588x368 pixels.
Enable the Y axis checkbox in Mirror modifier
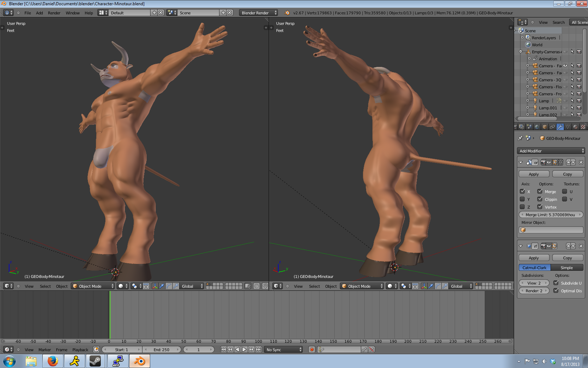522,199
